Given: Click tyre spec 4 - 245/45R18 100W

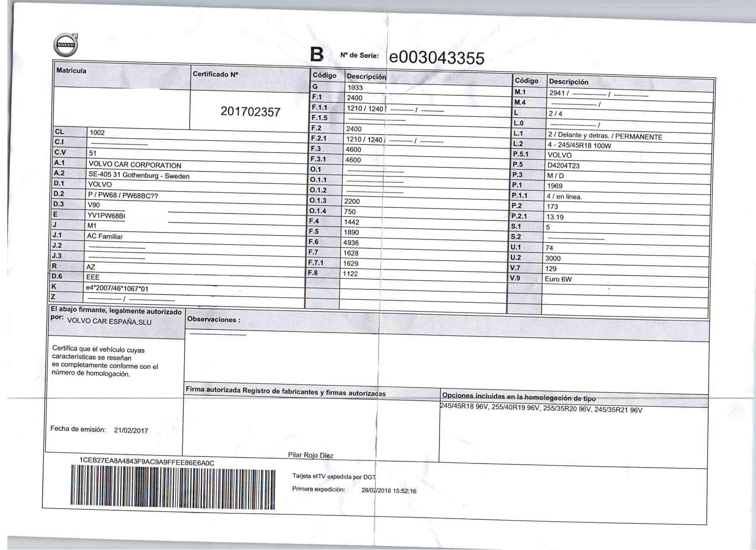Looking at the screenshot, I should click(580, 145).
